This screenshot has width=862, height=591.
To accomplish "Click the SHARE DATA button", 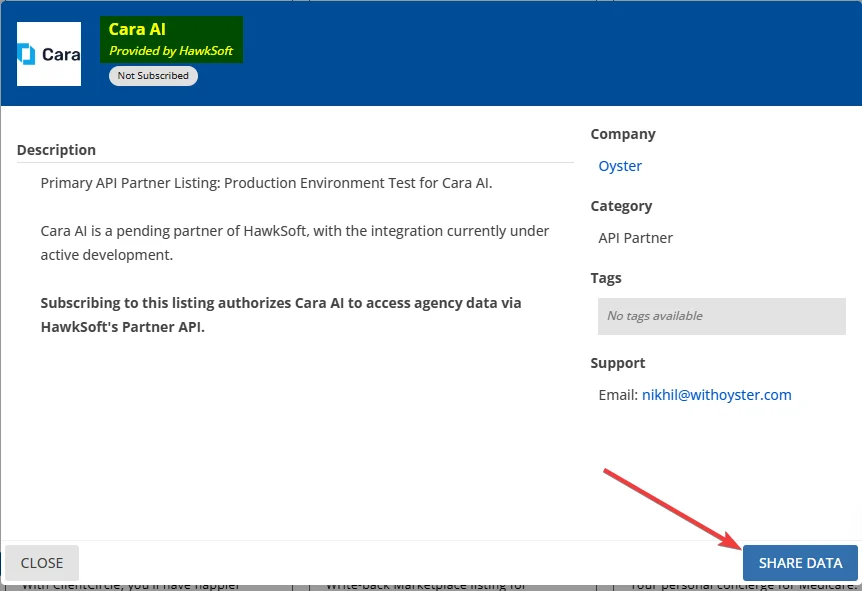I will pos(800,562).
